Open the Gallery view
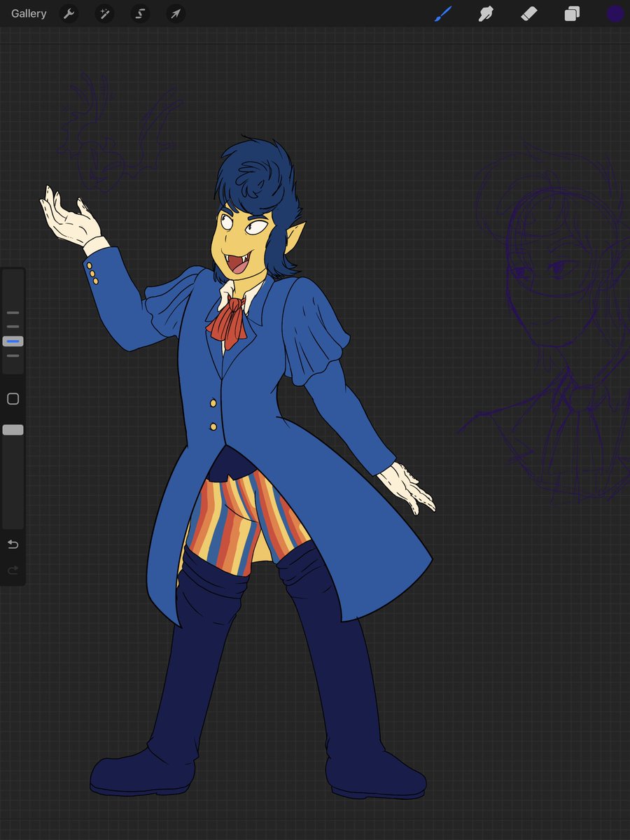The image size is (630, 840). click(x=29, y=14)
